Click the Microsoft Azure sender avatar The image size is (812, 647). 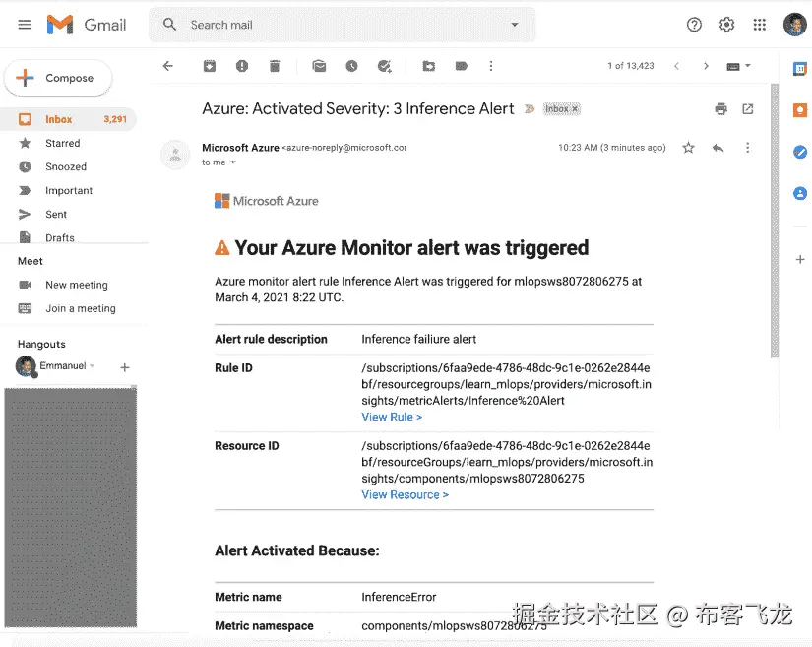(175, 155)
